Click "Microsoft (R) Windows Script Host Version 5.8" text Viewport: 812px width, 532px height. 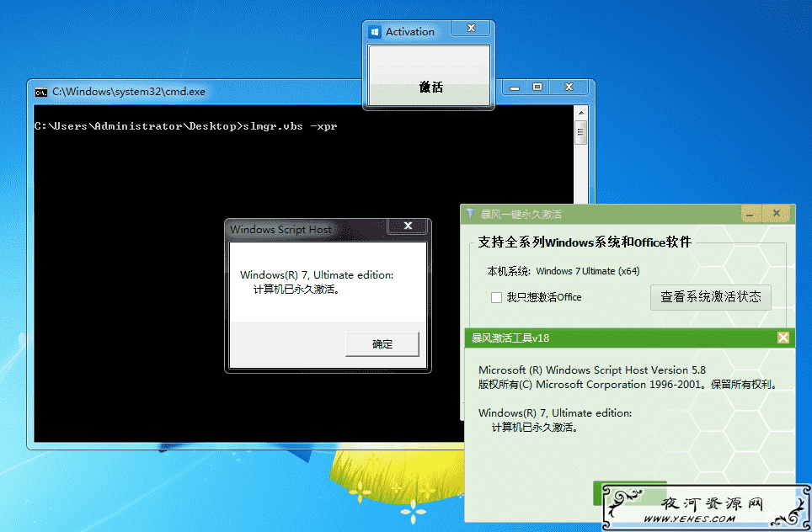pyautogui.click(x=592, y=370)
